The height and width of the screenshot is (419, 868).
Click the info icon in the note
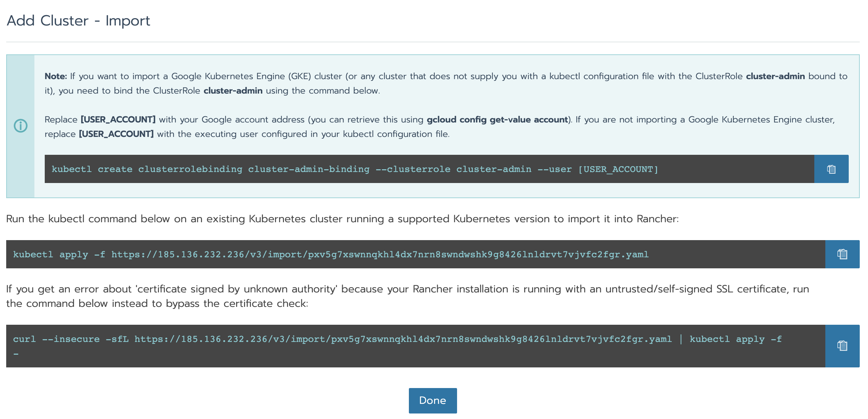point(20,126)
